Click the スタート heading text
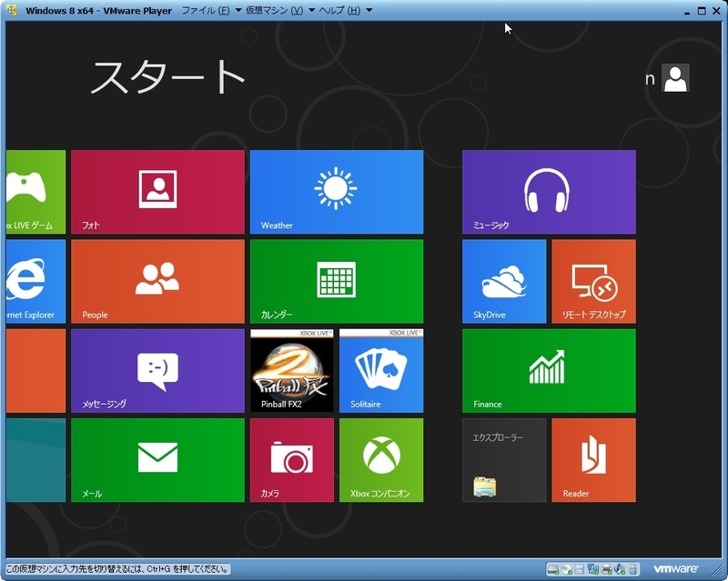This screenshot has width=728, height=581. pyautogui.click(x=167, y=77)
